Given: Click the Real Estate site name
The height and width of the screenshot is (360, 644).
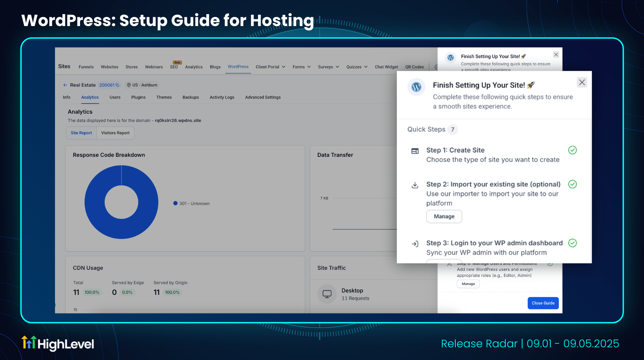Looking at the screenshot, I should pyautogui.click(x=83, y=85).
